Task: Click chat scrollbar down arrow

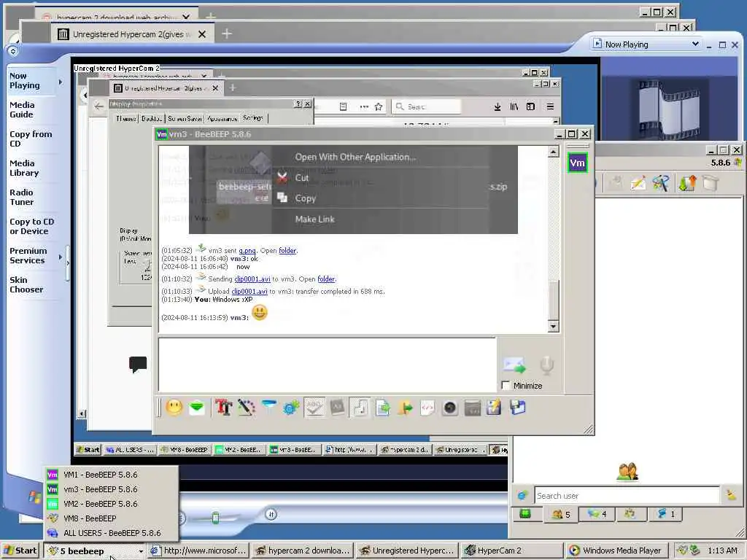Action: (553, 326)
